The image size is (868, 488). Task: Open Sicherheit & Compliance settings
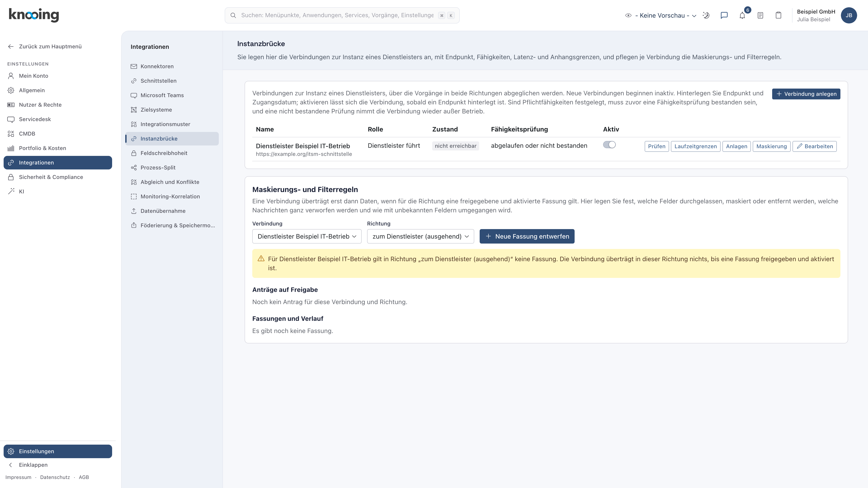(x=58, y=177)
